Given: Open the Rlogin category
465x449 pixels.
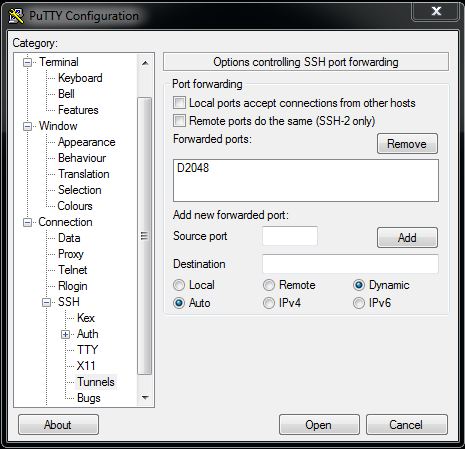Looking at the screenshot, I should pos(73,286).
